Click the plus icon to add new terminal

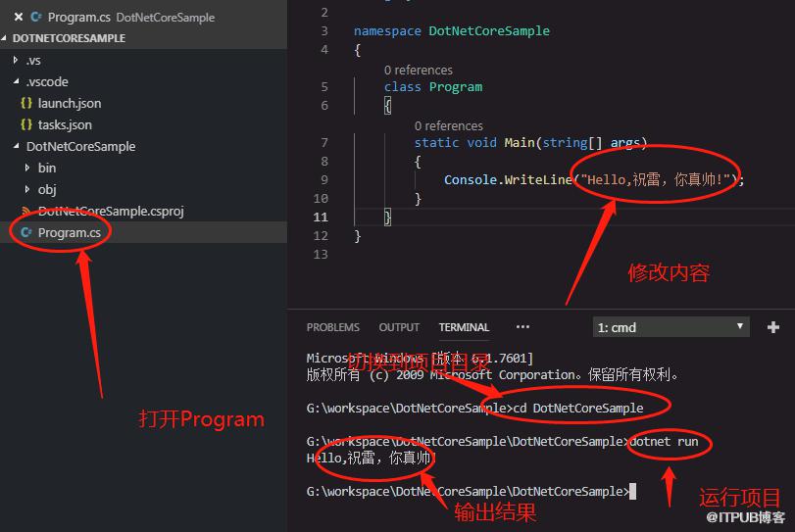[x=773, y=327]
